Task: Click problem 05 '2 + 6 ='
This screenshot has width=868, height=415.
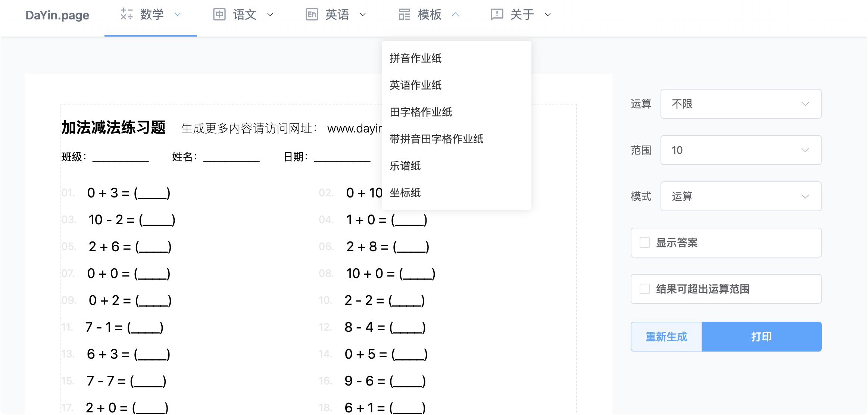Action: pyautogui.click(x=130, y=247)
